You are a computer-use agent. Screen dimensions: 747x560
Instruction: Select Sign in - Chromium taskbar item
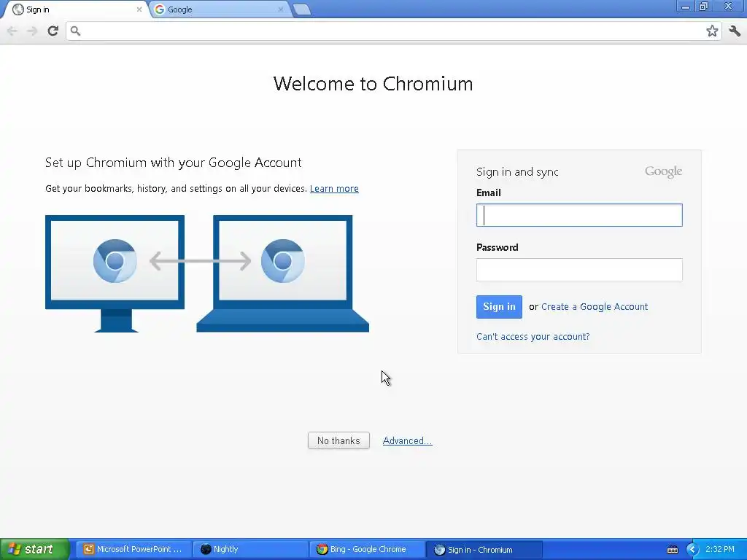click(484, 550)
